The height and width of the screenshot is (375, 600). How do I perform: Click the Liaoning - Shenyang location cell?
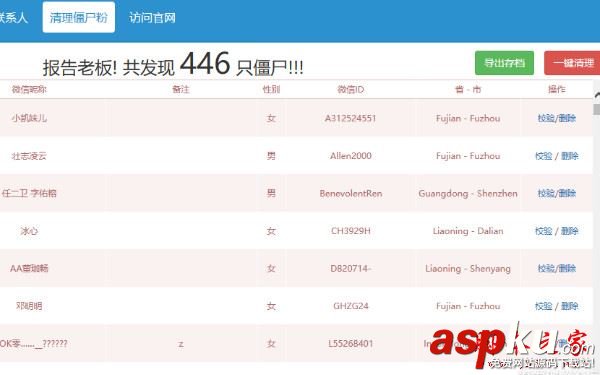(x=468, y=268)
